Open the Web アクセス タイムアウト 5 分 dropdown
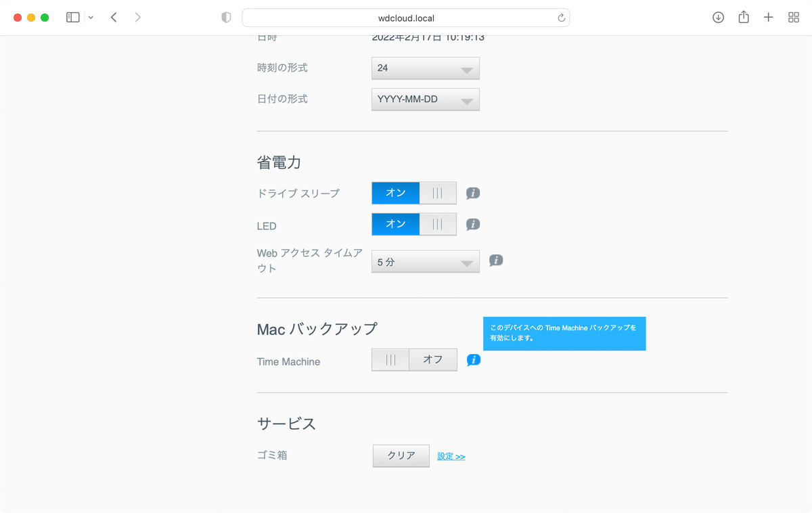The height and width of the screenshot is (513, 812). [x=426, y=262]
